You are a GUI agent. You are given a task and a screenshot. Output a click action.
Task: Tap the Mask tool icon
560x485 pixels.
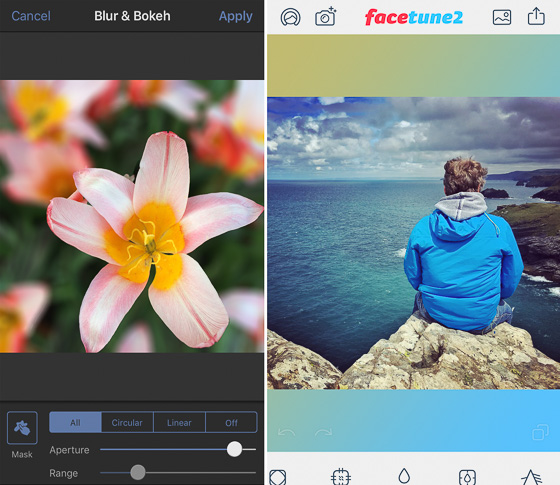pyautogui.click(x=22, y=428)
